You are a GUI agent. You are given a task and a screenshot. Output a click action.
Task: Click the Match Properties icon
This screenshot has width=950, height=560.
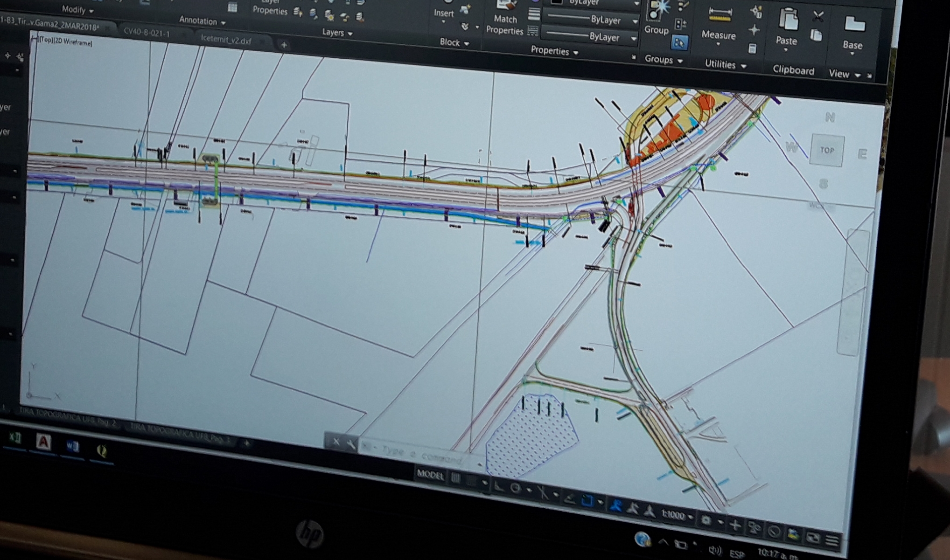click(x=506, y=6)
